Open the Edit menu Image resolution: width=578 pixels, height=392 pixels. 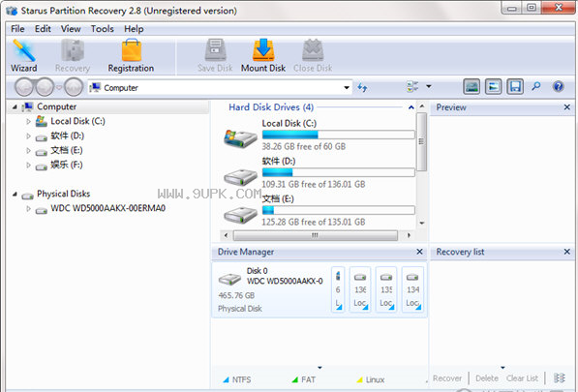coord(43,29)
